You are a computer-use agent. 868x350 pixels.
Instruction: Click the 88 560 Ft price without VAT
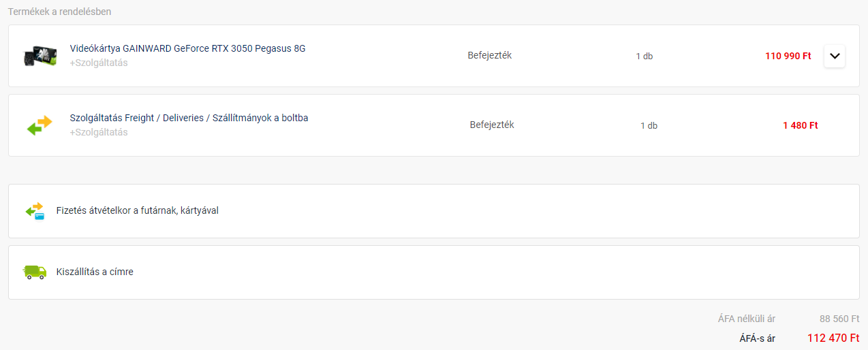pos(839,319)
